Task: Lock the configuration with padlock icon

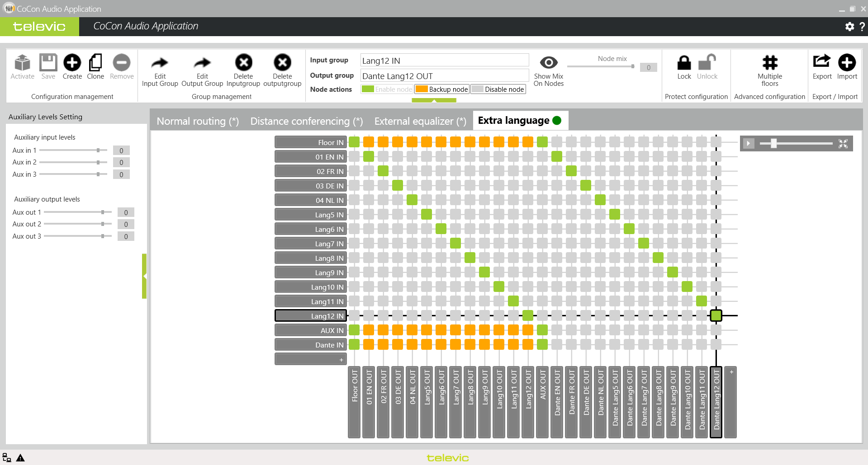Action: point(684,63)
